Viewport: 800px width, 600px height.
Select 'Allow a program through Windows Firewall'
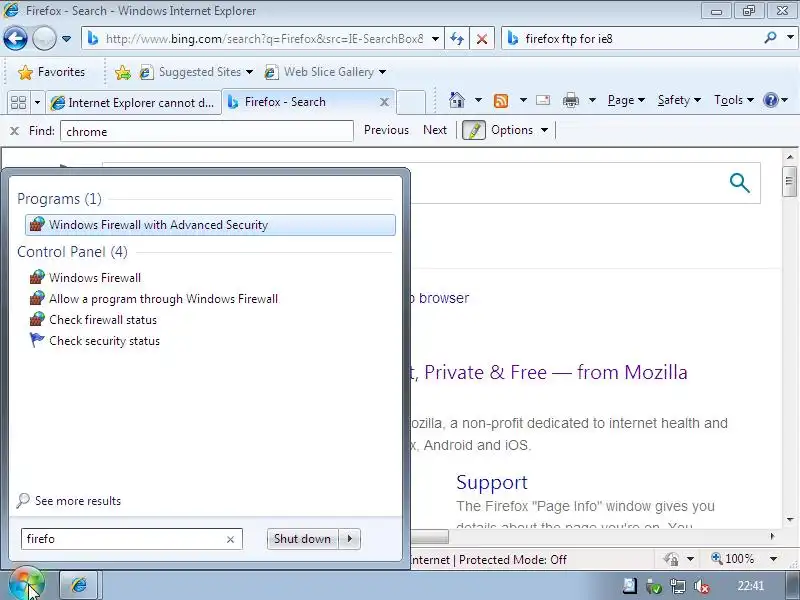coord(163,298)
